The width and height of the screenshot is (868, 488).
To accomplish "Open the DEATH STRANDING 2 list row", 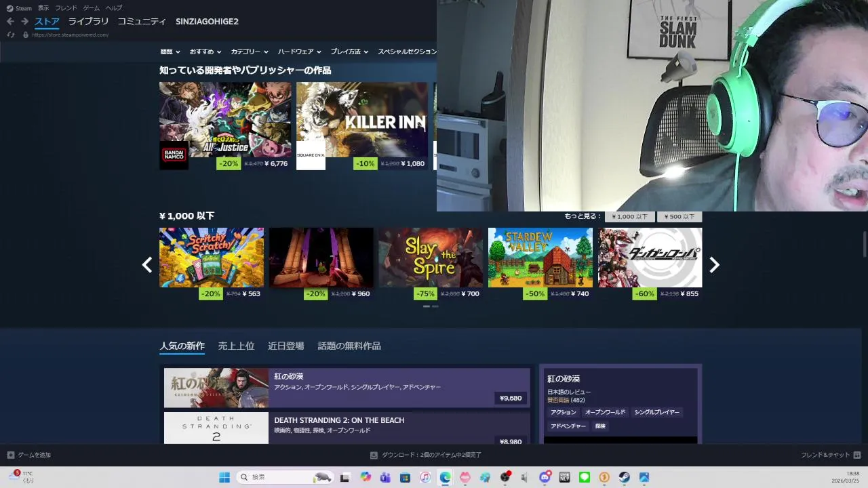I will (x=347, y=428).
